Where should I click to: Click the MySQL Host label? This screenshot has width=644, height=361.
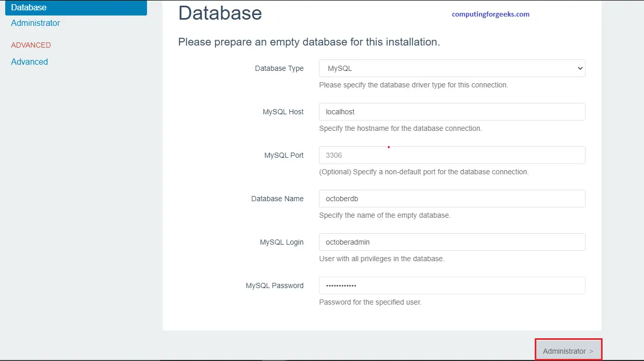coord(283,112)
